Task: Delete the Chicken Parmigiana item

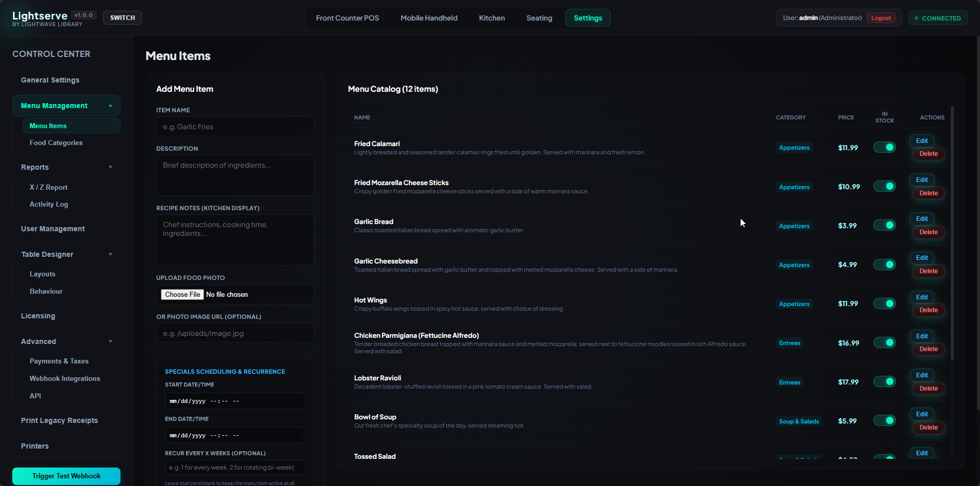Action: click(x=928, y=349)
